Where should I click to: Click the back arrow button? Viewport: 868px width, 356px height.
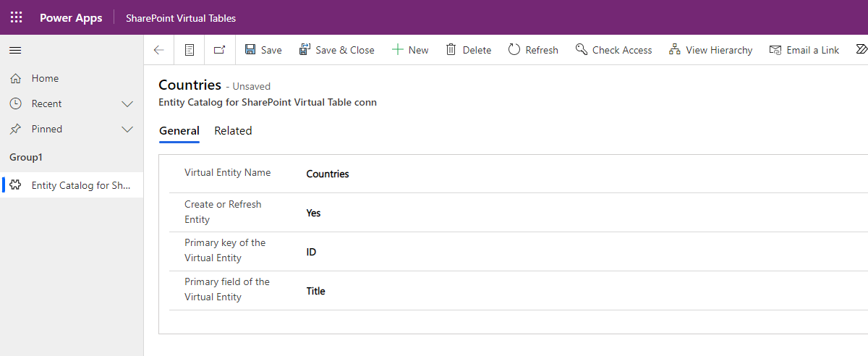159,50
